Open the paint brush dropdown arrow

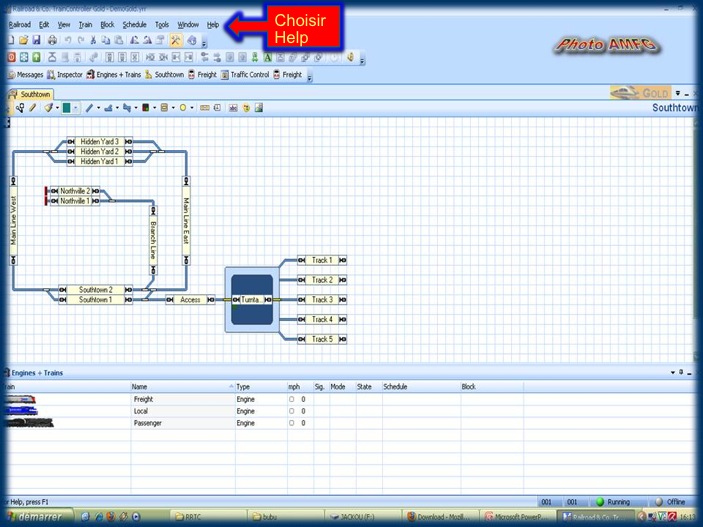click(57, 108)
